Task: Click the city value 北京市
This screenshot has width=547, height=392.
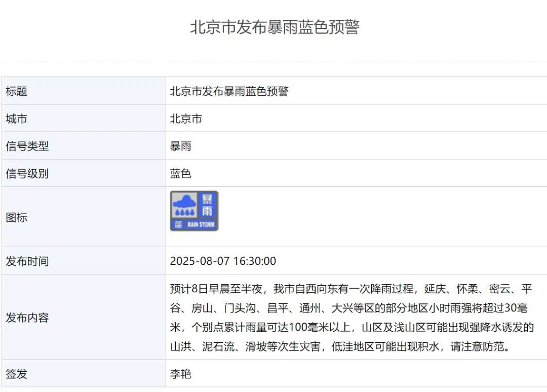Action: pos(186,119)
